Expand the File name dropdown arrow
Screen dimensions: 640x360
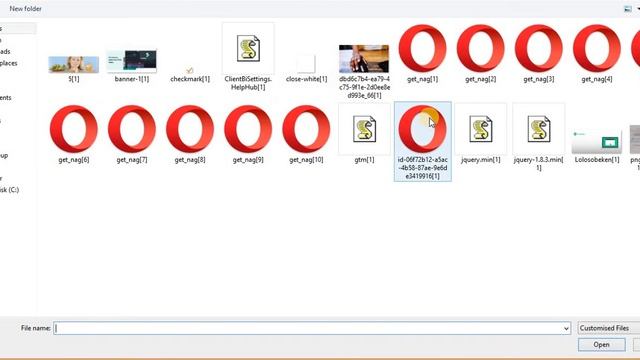(x=566, y=328)
